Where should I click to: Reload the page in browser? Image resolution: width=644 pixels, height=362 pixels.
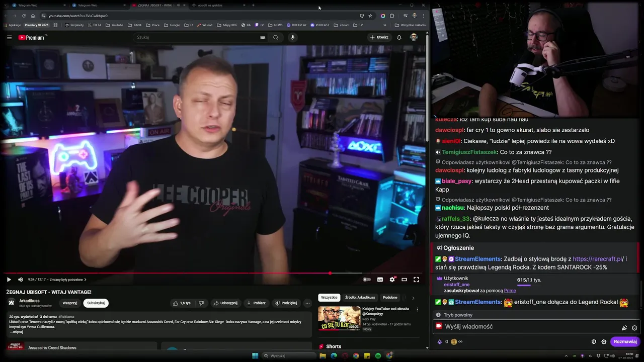tap(24, 16)
